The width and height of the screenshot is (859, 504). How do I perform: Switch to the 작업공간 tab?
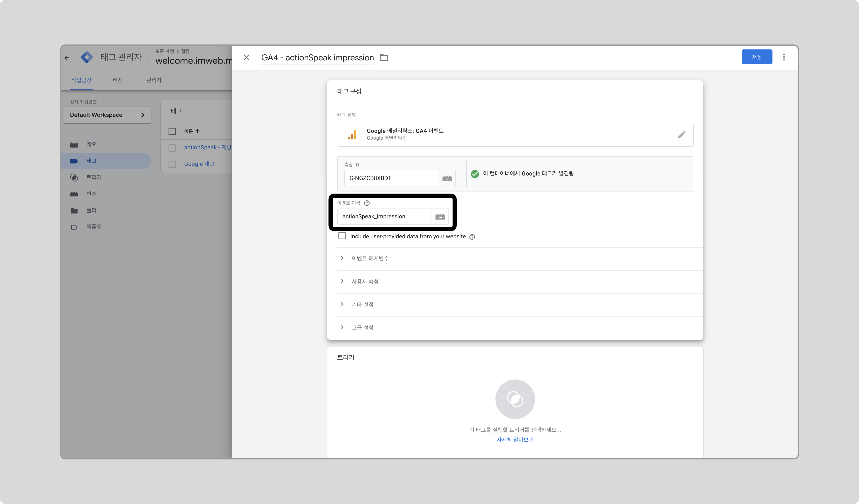pyautogui.click(x=81, y=80)
